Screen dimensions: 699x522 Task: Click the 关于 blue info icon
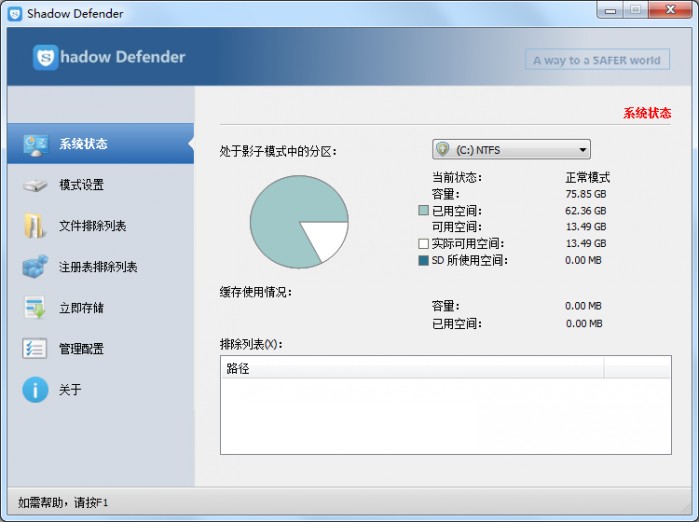point(35,390)
